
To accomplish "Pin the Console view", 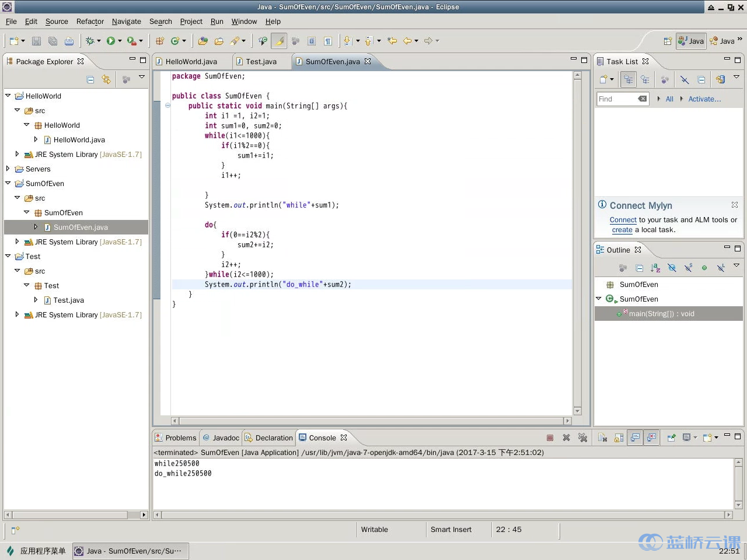I will tap(671, 437).
